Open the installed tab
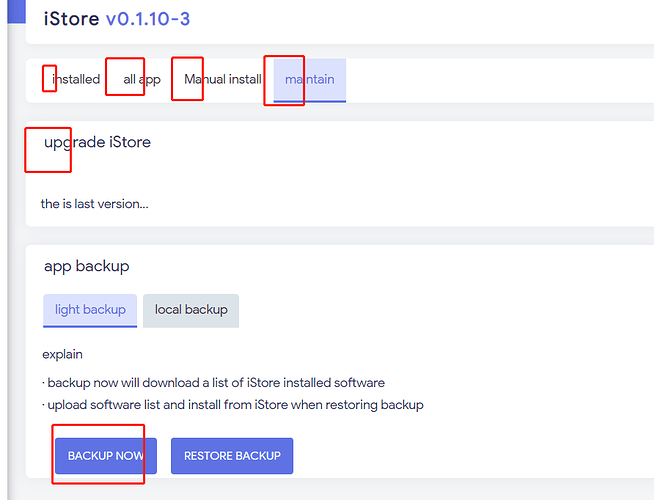Viewport: 654px width, 500px height. 75,79
